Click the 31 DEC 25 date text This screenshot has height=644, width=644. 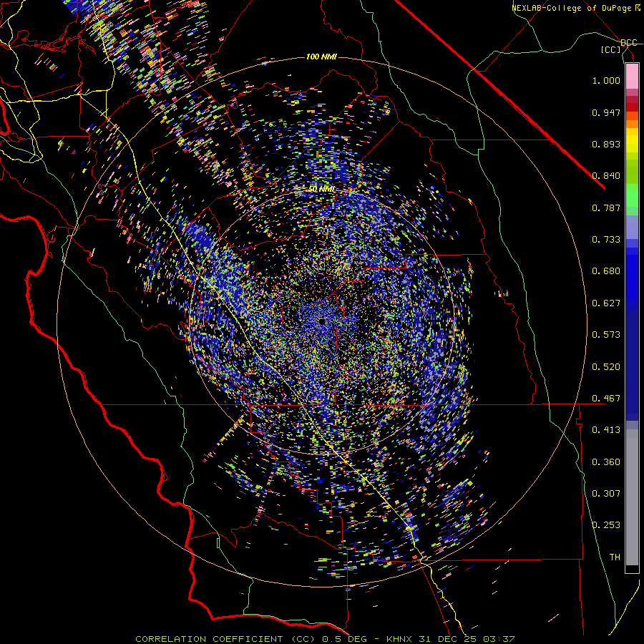point(447,639)
